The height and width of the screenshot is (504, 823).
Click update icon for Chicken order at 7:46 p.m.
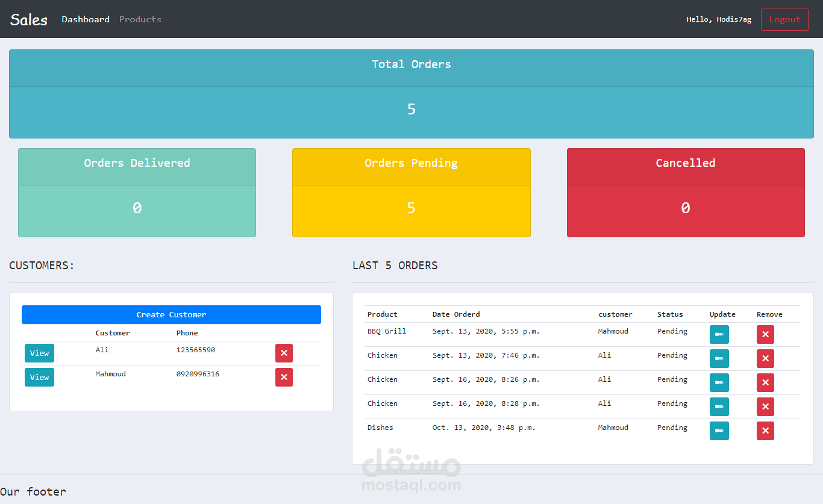tap(719, 359)
